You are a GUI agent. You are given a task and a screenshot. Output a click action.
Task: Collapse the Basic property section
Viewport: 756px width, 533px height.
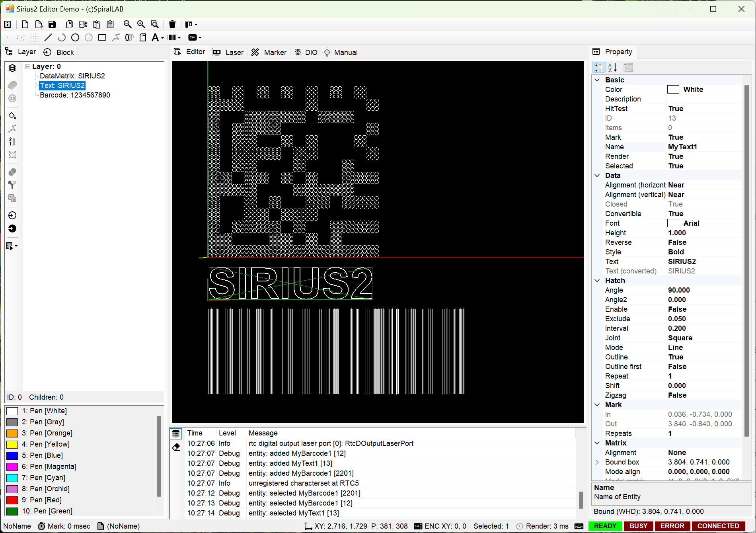(x=597, y=80)
